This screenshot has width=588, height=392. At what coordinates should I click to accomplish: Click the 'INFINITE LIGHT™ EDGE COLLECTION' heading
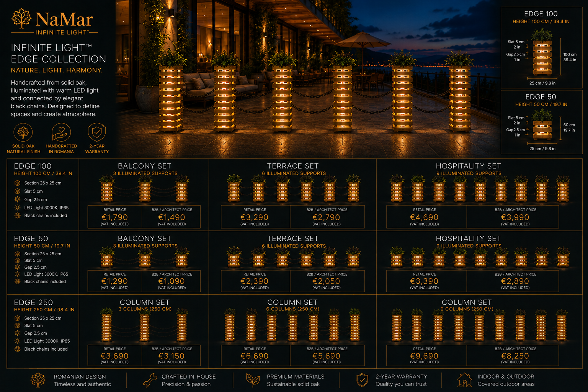[59, 53]
